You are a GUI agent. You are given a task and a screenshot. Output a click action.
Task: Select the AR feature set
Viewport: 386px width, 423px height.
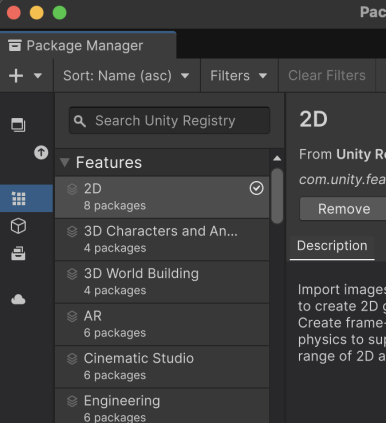tap(162, 324)
